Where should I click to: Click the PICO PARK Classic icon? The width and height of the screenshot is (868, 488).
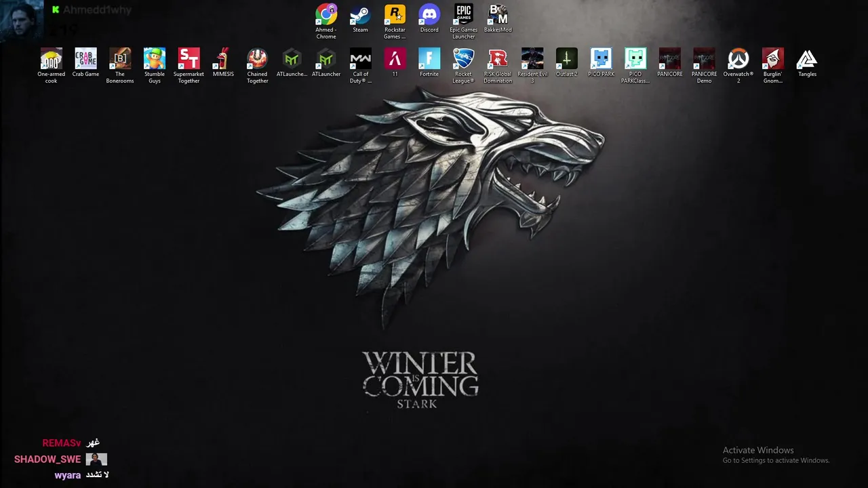pos(635,66)
